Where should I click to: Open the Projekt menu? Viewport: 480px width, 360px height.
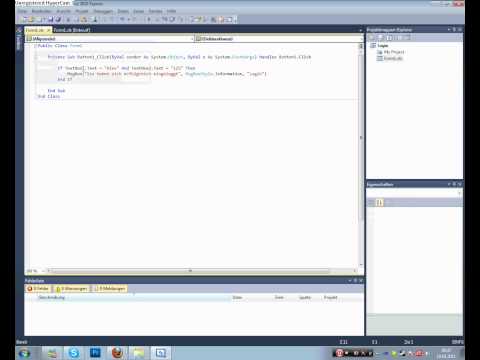pos(82,11)
